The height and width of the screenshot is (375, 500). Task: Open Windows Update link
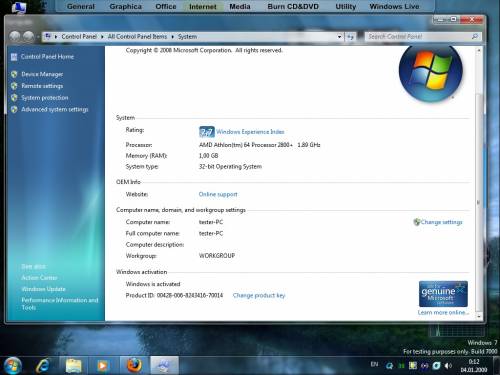[43, 289]
